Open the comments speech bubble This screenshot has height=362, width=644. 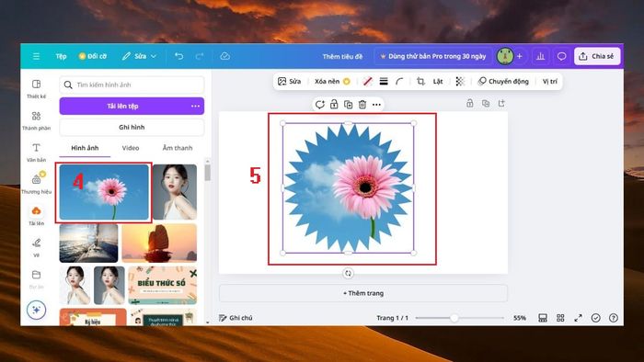coord(561,56)
